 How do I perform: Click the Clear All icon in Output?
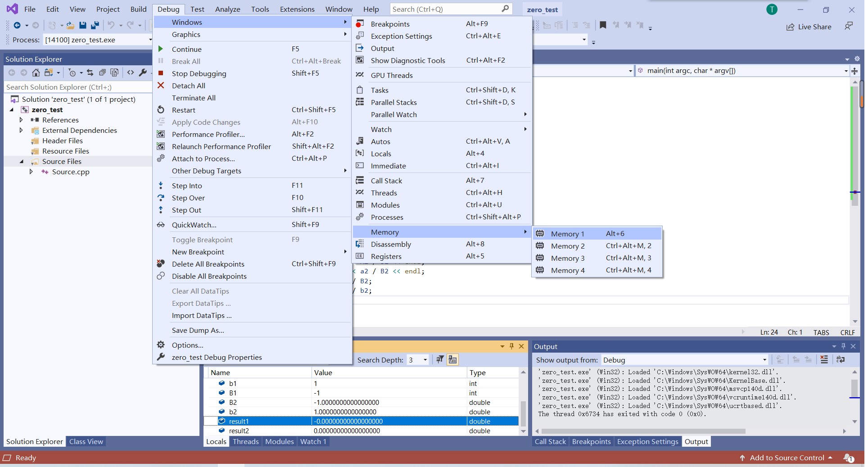click(x=824, y=359)
